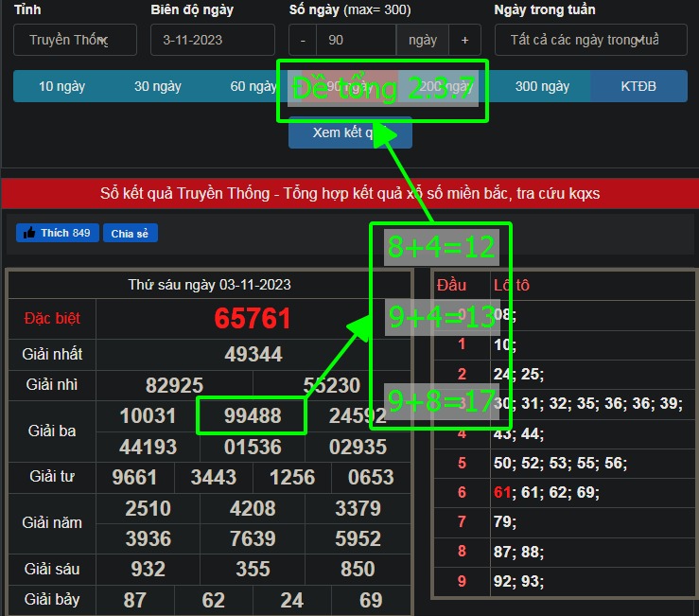Open the Tỉnh Truyền Thống dropdown
The image size is (699, 616).
(75, 40)
